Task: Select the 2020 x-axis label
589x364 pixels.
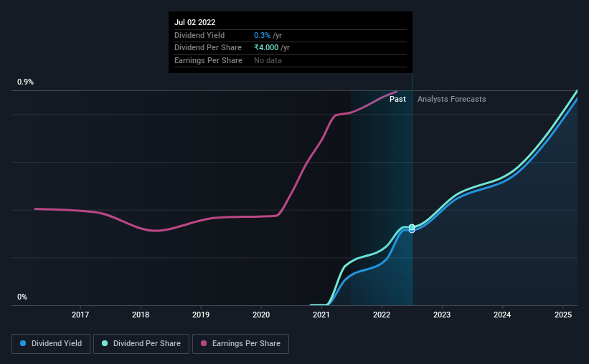Action: (x=261, y=315)
